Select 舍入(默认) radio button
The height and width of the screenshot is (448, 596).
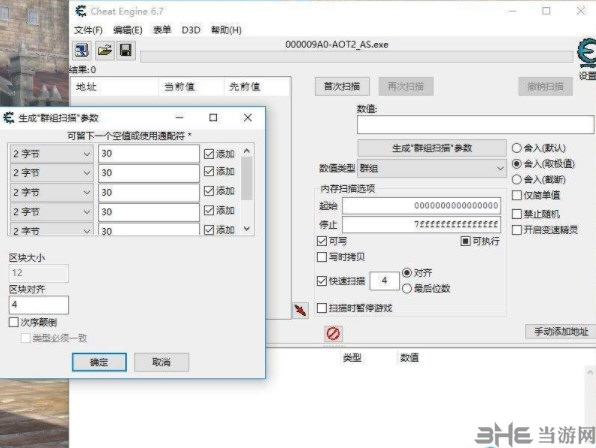pyautogui.click(x=517, y=148)
